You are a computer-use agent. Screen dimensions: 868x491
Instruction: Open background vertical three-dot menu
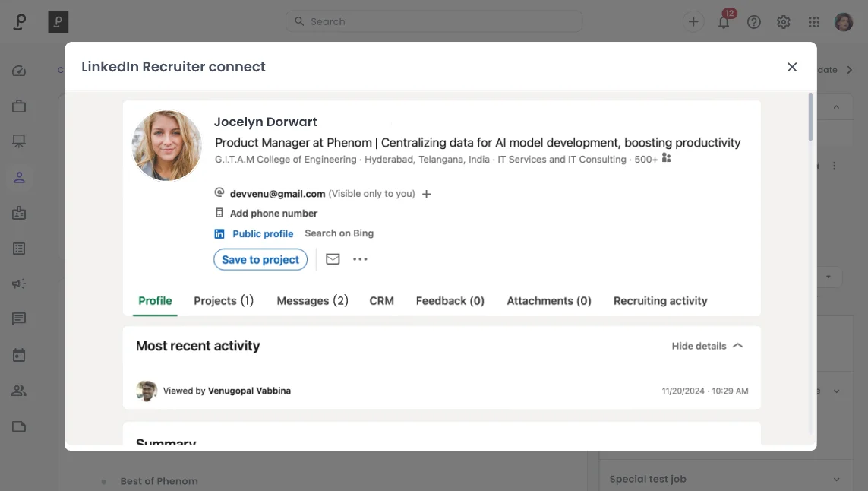coord(835,166)
